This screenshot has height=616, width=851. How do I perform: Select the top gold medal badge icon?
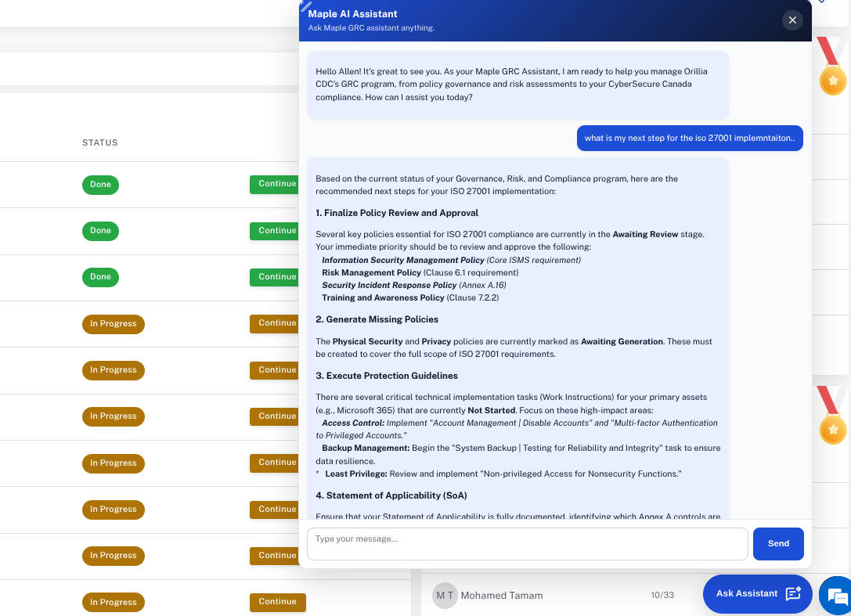[x=833, y=80]
